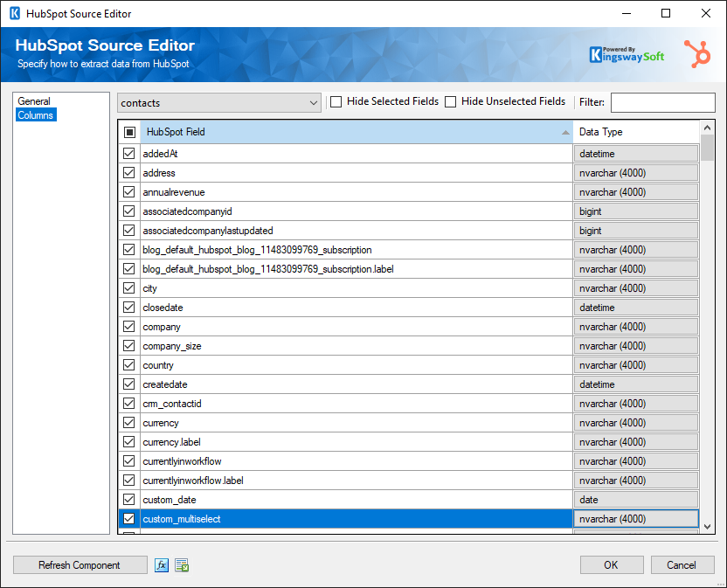Select the currency.label field row

(x=357, y=442)
